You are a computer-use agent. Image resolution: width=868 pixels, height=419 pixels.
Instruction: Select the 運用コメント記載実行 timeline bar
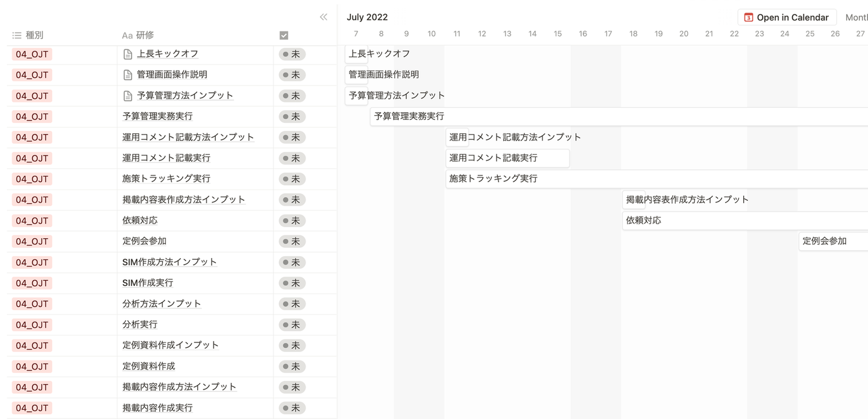click(507, 158)
